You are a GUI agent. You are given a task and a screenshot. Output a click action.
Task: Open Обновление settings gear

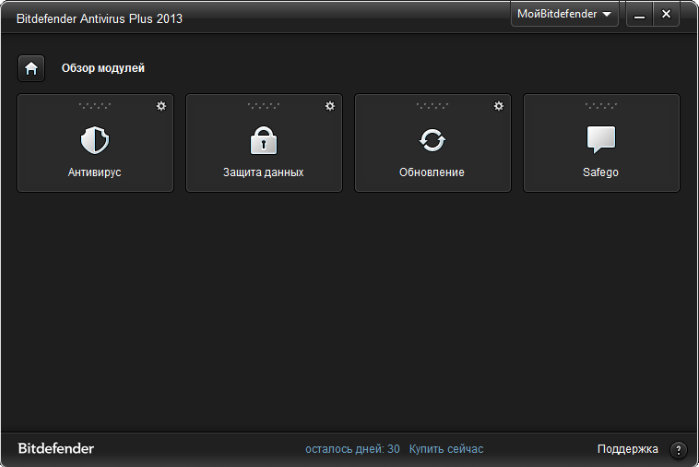(x=498, y=106)
